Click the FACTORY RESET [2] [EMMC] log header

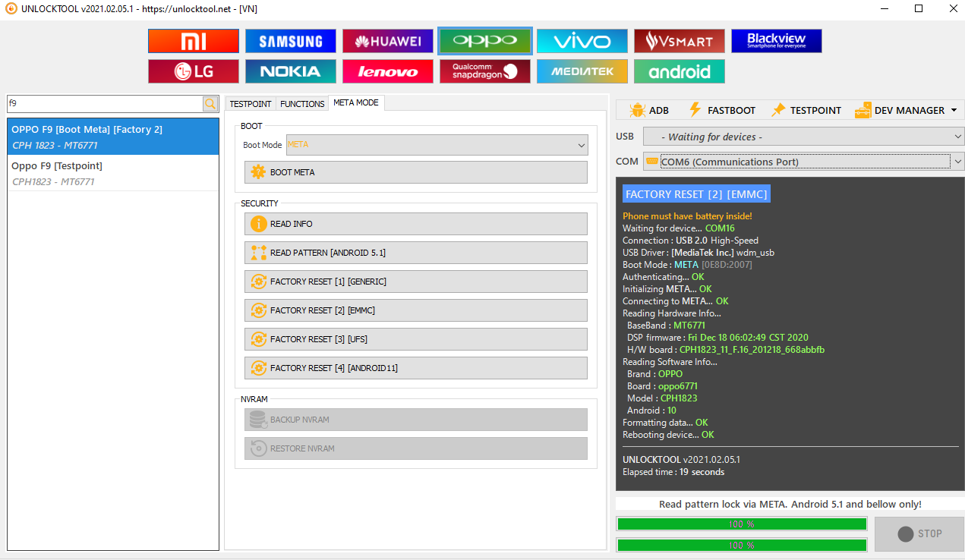696,194
